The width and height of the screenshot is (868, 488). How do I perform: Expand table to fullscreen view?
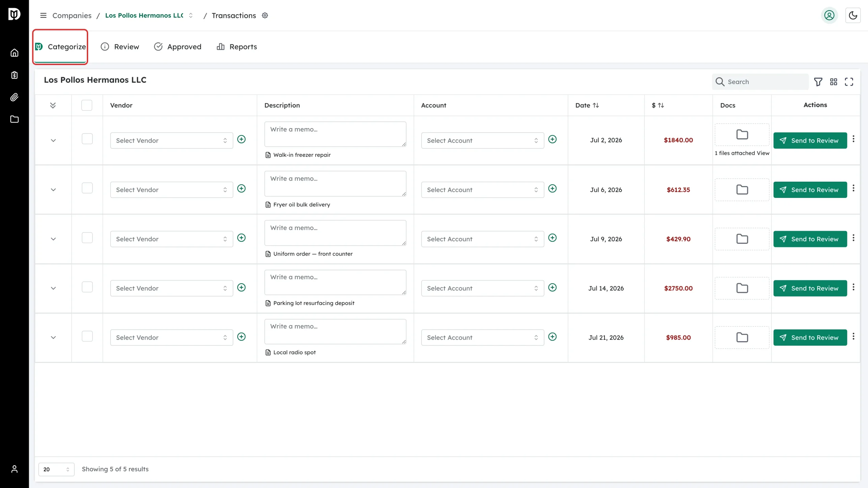click(849, 82)
